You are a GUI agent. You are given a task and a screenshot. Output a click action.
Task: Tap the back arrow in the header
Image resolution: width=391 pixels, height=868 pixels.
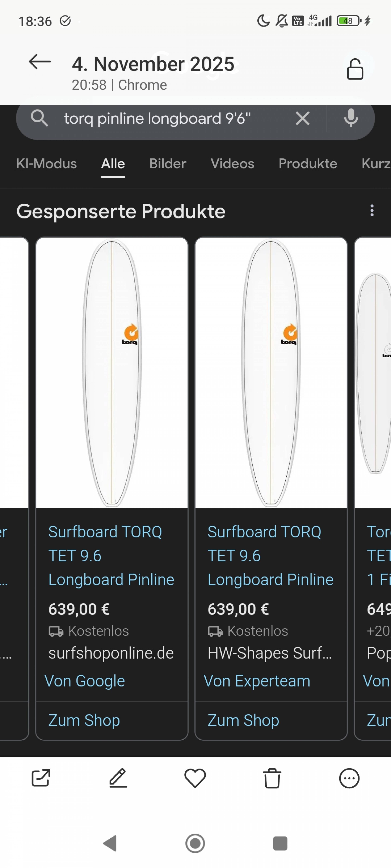coord(40,62)
